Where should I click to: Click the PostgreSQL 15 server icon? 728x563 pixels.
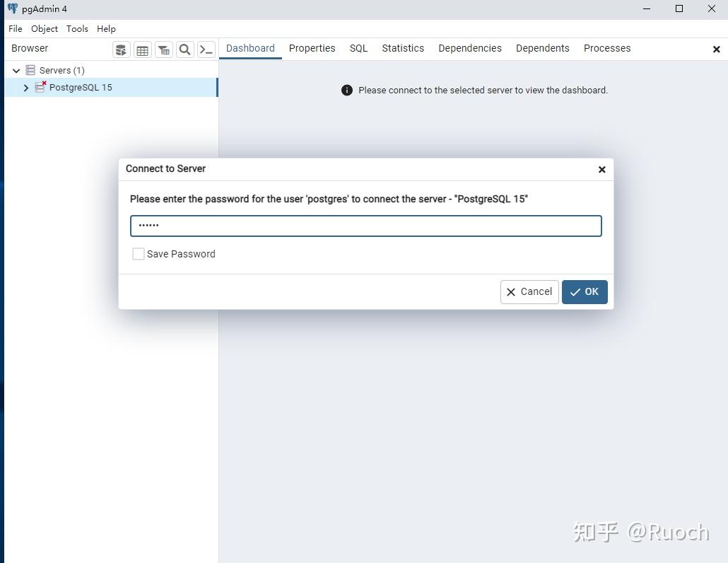(40, 87)
